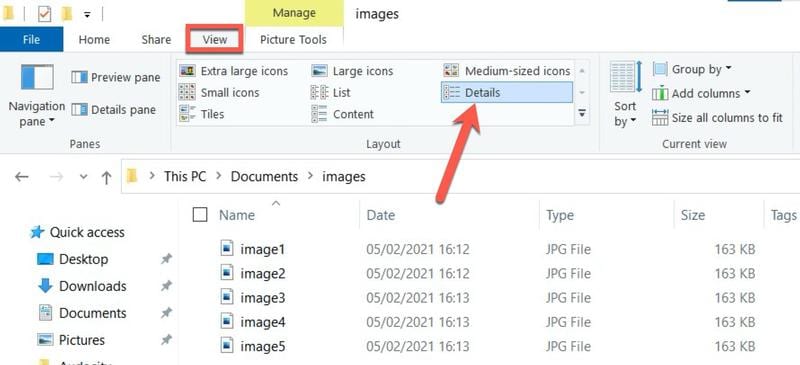This screenshot has height=365, width=800.
Task: Click the Properties quick access toolbar icon
Action: 45,14
